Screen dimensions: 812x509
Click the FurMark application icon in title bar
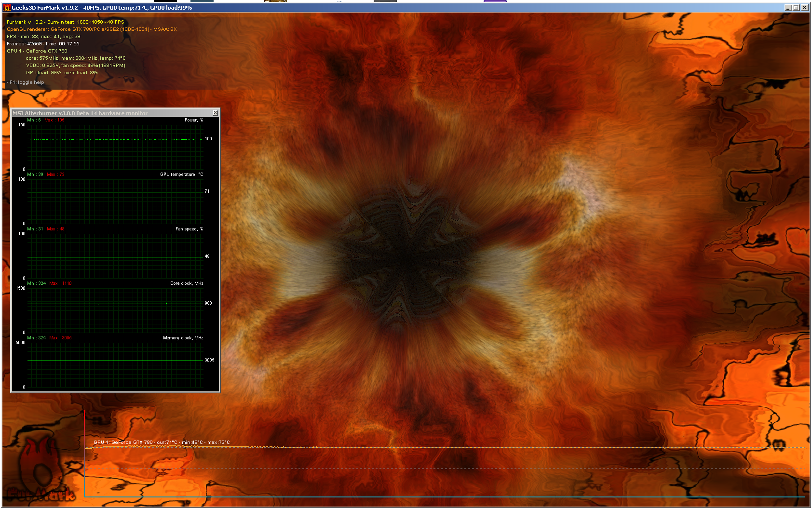(x=7, y=8)
